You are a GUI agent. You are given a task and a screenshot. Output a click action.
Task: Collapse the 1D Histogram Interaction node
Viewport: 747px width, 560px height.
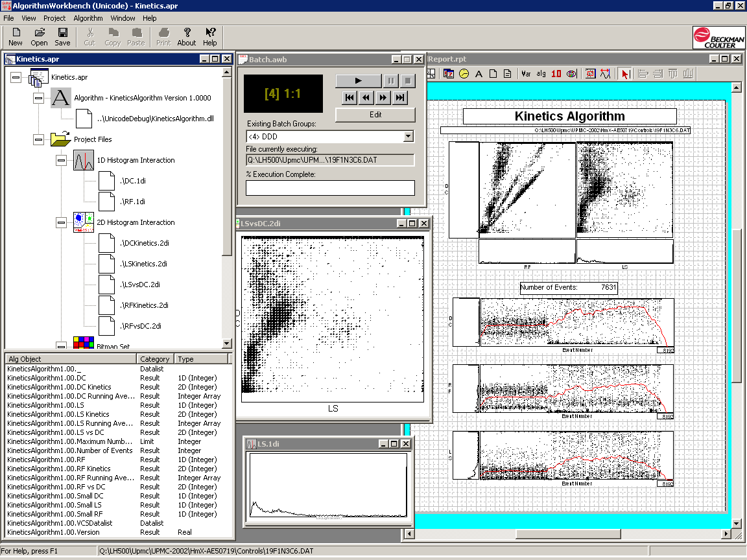coord(61,160)
